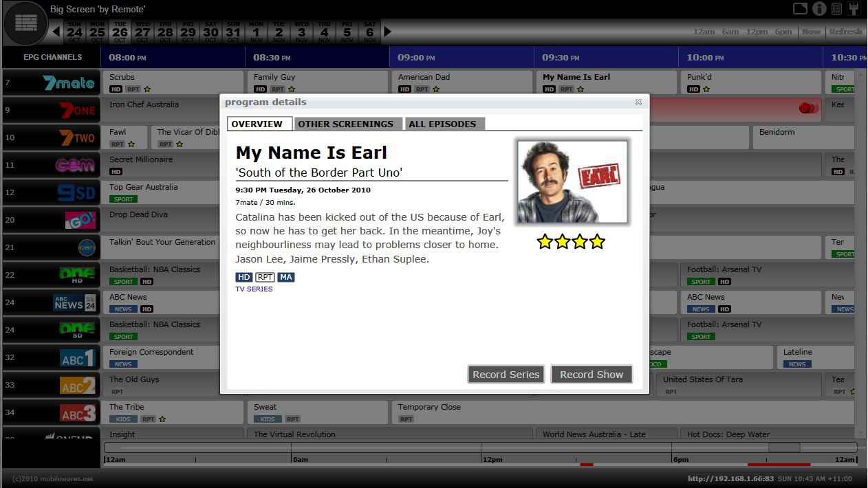Click the Record Show button
This screenshot has width=868, height=488.
pyautogui.click(x=592, y=375)
